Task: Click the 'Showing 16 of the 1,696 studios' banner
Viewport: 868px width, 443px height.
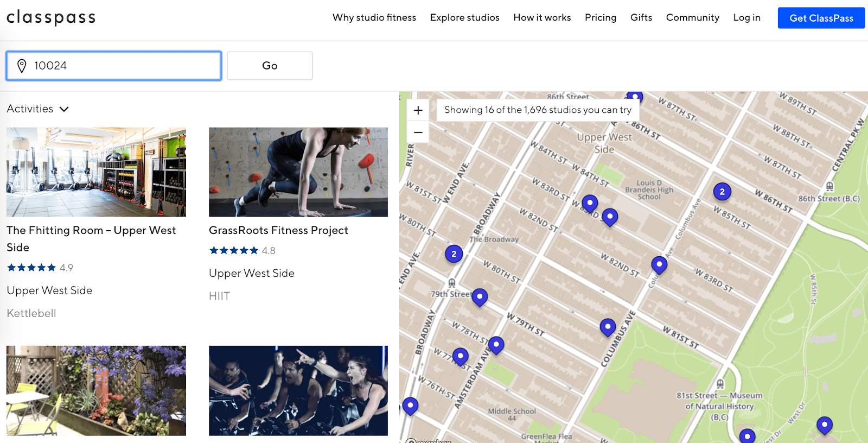Action: click(538, 110)
